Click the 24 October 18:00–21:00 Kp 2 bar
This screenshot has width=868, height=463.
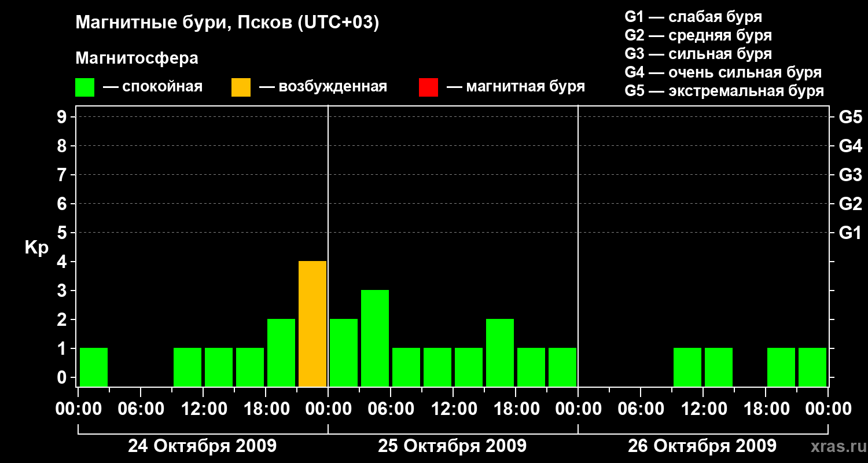tap(281, 352)
